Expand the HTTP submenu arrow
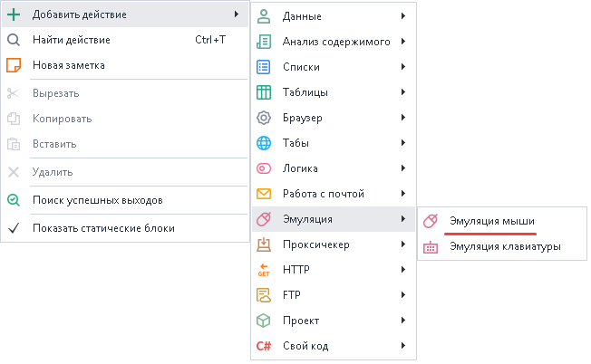 [x=402, y=270]
